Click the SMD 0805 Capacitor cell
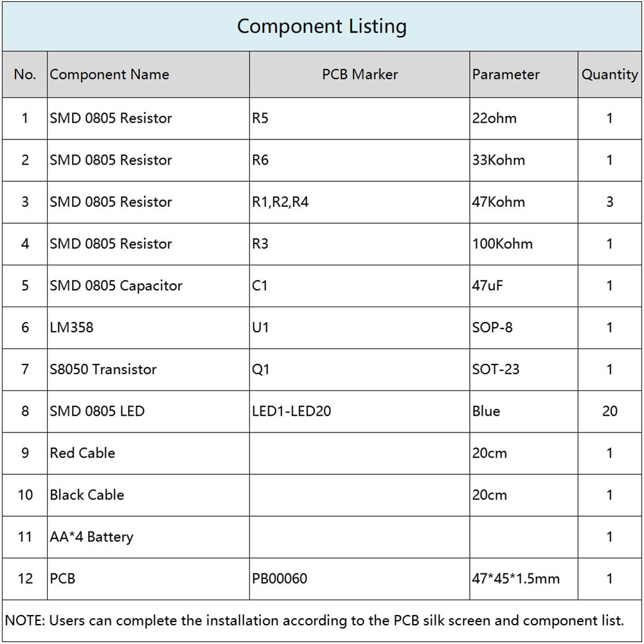This screenshot has width=644, height=644. pos(116,285)
